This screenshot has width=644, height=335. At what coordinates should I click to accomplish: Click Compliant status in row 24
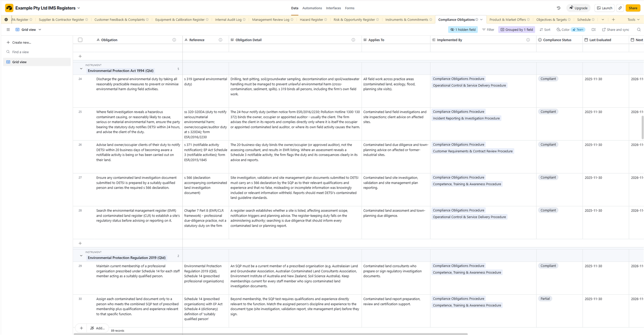tap(548, 79)
